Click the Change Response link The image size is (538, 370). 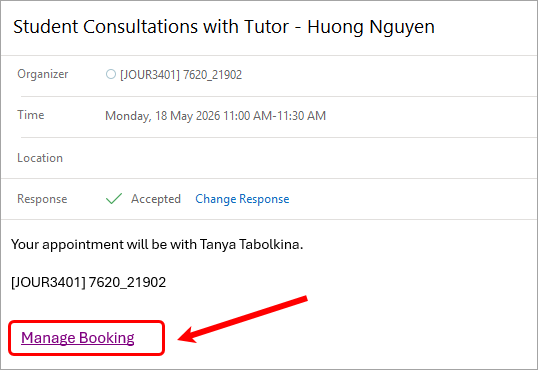click(242, 199)
